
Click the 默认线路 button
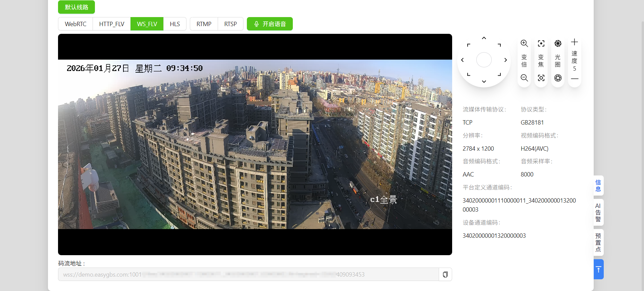[x=76, y=7]
